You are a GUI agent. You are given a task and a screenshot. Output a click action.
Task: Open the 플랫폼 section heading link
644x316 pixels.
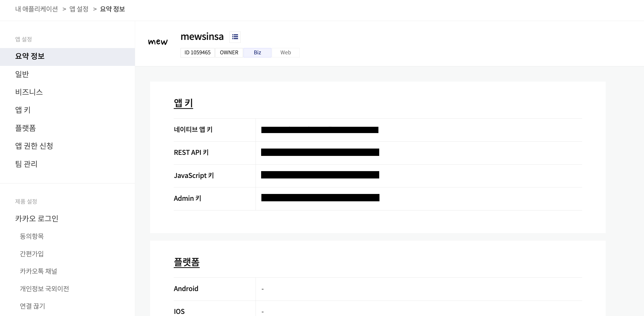[187, 262]
